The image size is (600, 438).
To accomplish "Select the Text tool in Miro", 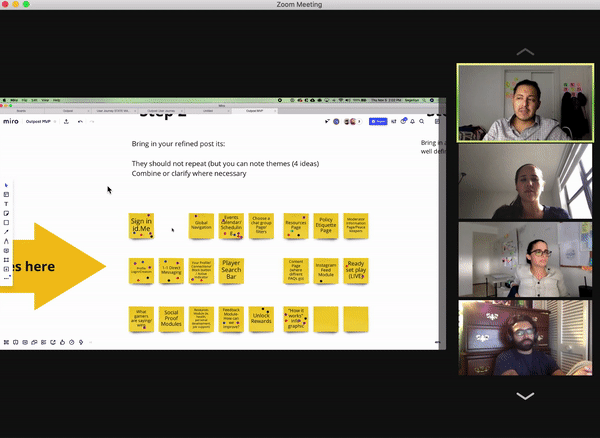I will click(x=6, y=204).
